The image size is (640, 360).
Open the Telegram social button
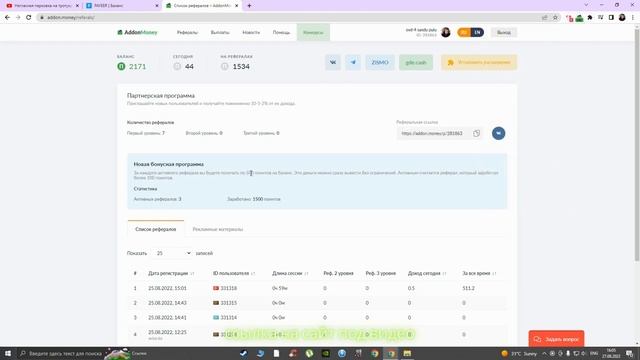pos(353,62)
